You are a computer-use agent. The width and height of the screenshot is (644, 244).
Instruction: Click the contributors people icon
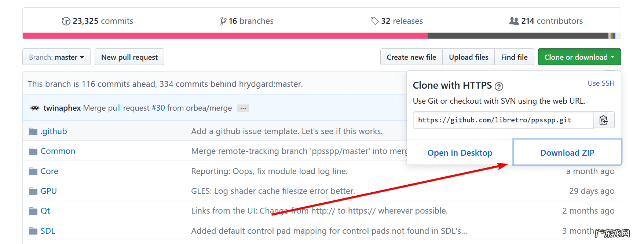tap(514, 21)
